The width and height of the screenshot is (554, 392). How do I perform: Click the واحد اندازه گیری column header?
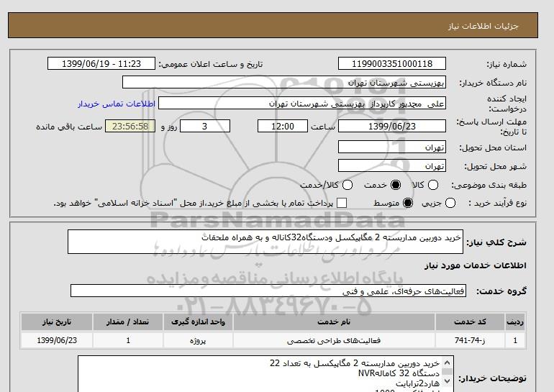click(198, 322)
